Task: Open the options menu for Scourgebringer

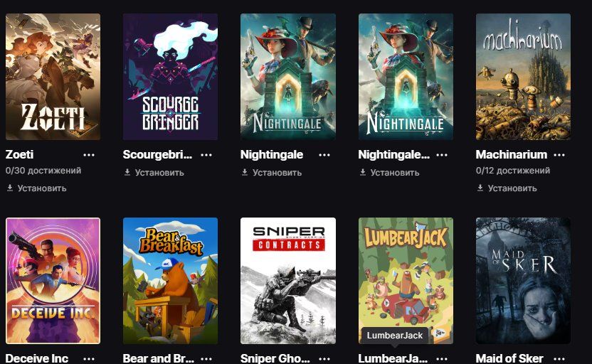Action: coord(206,154)
